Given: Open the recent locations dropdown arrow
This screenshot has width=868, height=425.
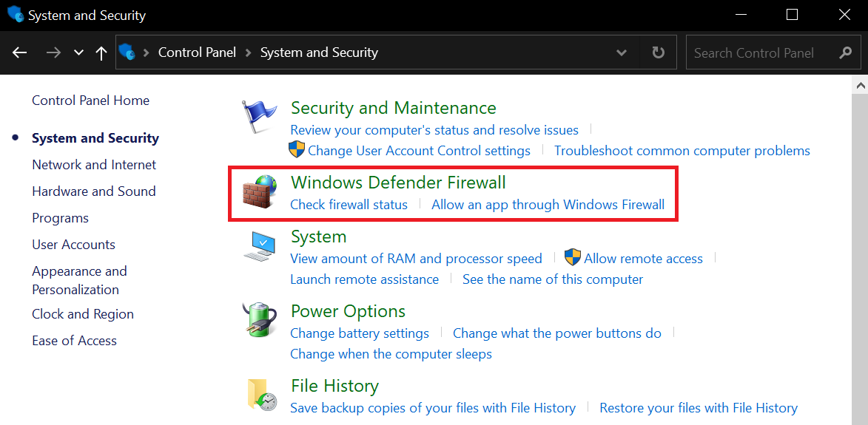Looking at the screenshot, I should pos(79,52).
